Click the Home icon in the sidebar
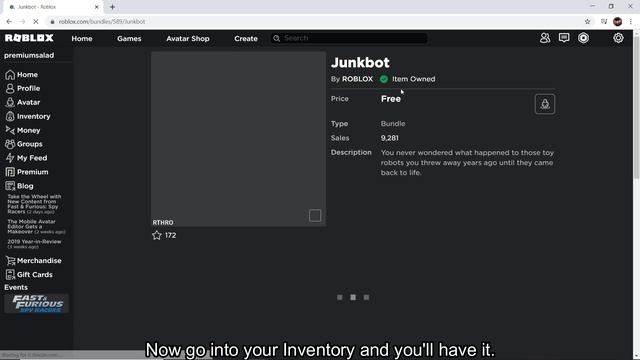Screen dimensions: 640x360 tap(10, 75)
